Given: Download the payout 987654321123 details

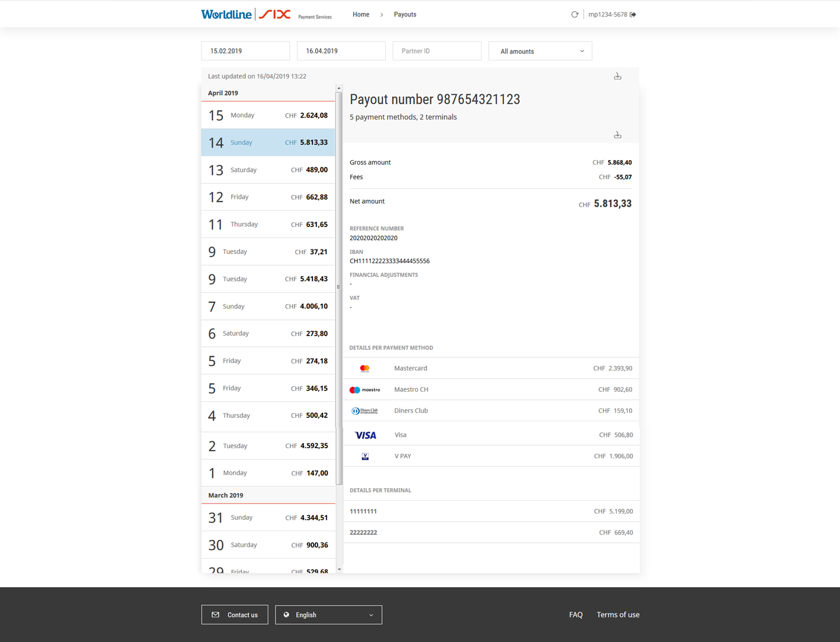Looking at the screenshot, I should pyautogui.click(x=618, y=134).
